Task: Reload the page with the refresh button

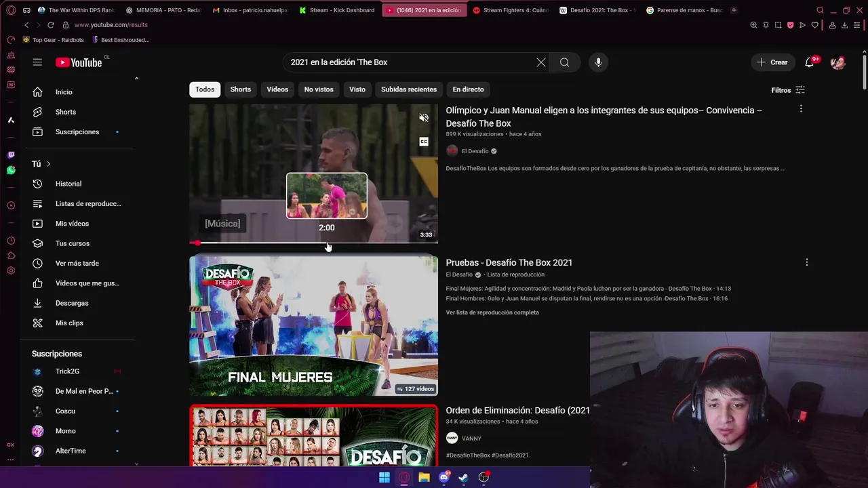Action: [50, 25]
